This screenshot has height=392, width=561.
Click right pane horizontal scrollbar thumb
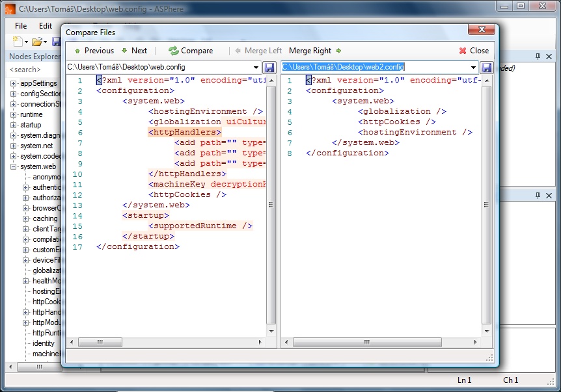367,342
